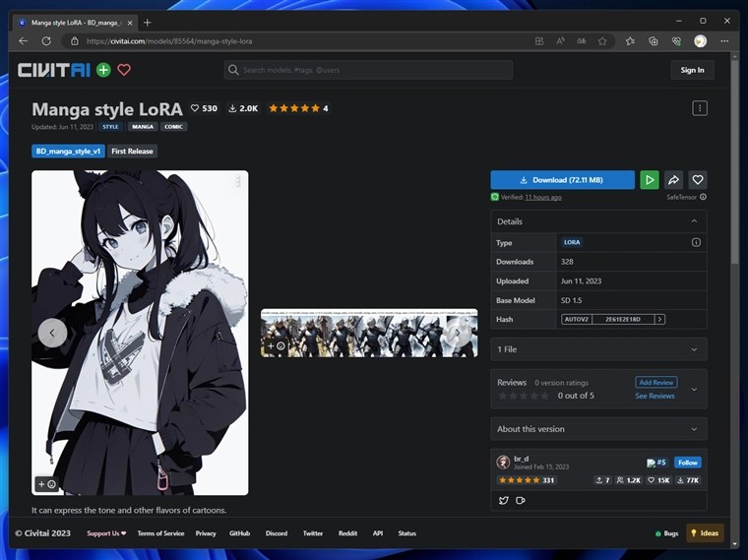Select the STYLE tag
Viewport: 748px width, 560px height.
tap(110, 126)
